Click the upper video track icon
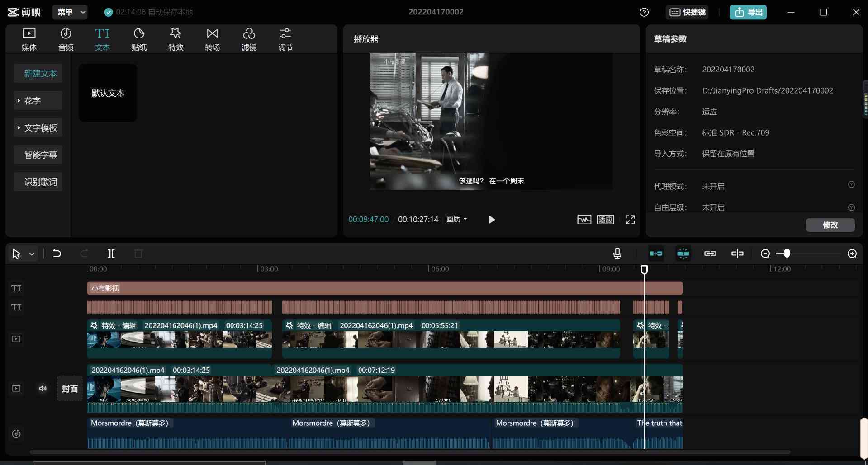The image size is (868, 465). [x=16, y=339]
